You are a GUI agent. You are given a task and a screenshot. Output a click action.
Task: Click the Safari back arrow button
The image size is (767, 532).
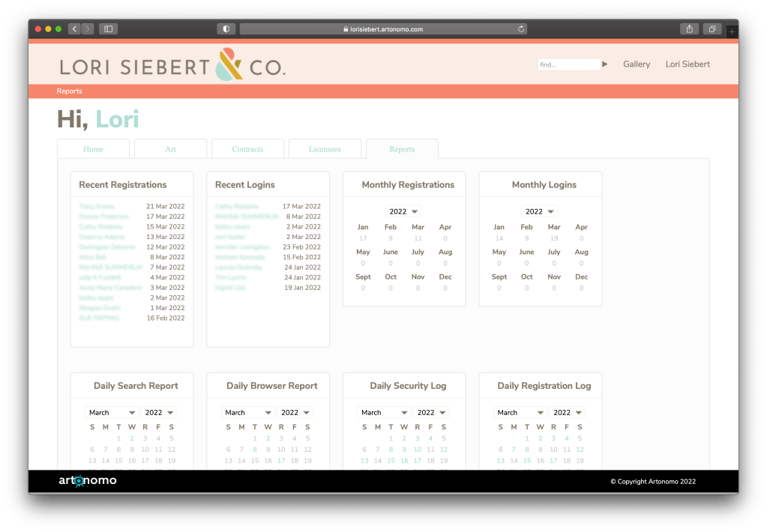[x=74, y=29]
